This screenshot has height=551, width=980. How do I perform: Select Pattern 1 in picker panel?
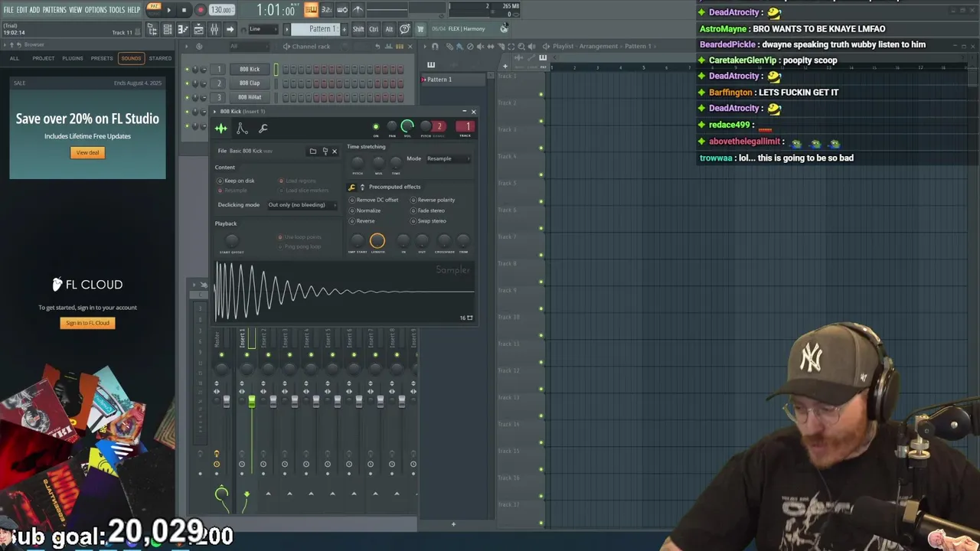coord(452,80)
